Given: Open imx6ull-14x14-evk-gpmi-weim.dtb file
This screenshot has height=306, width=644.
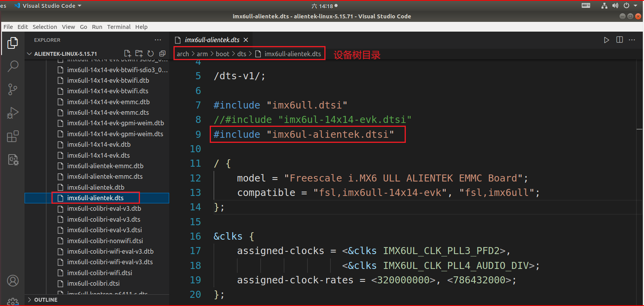Looking at the screenshot, I should pyautogui.click(x=115, y=123).
